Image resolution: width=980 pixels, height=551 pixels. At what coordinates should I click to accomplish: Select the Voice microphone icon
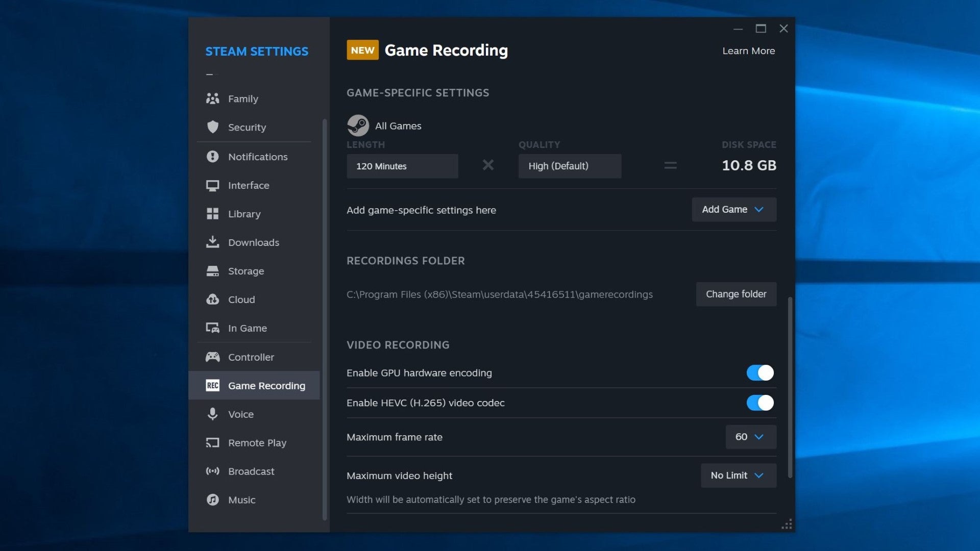point(213,414)
